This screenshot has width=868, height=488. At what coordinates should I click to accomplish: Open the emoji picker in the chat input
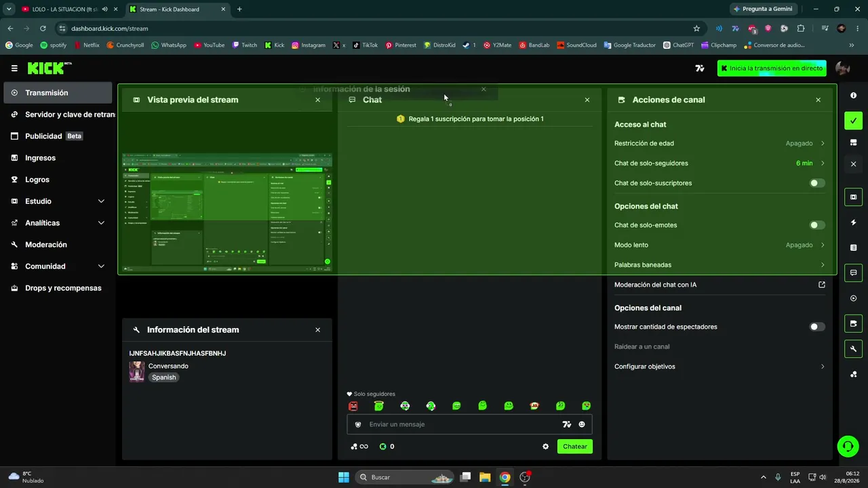tap(582, 424)
